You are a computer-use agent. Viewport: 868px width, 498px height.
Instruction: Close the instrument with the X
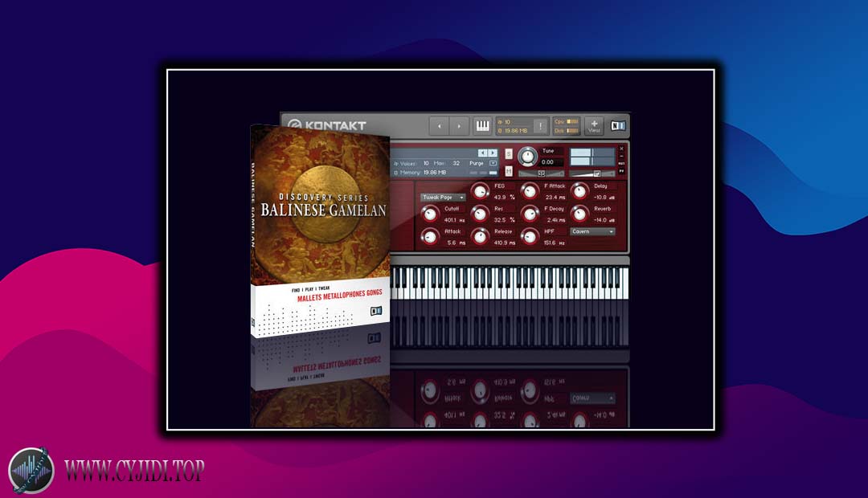pos(621,149)
